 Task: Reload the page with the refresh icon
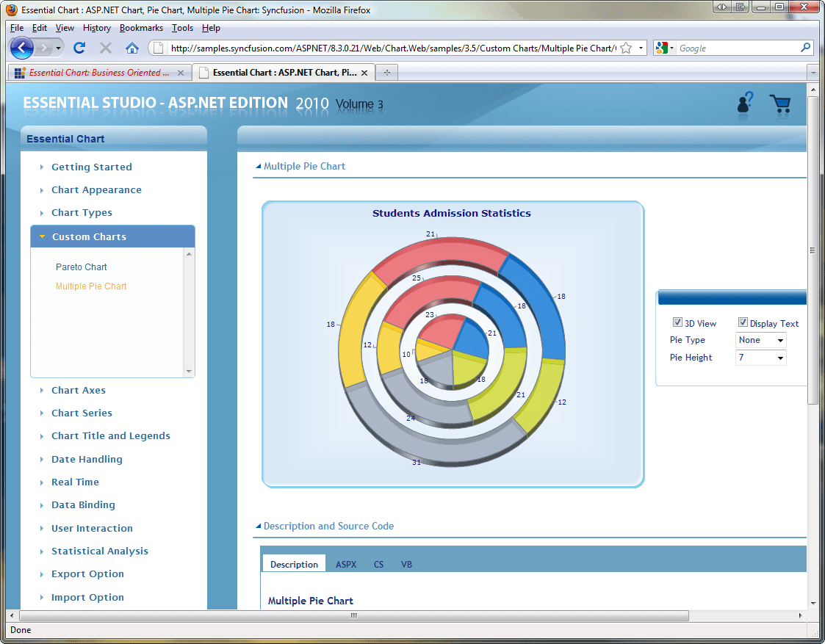click(x=79, y=48)
